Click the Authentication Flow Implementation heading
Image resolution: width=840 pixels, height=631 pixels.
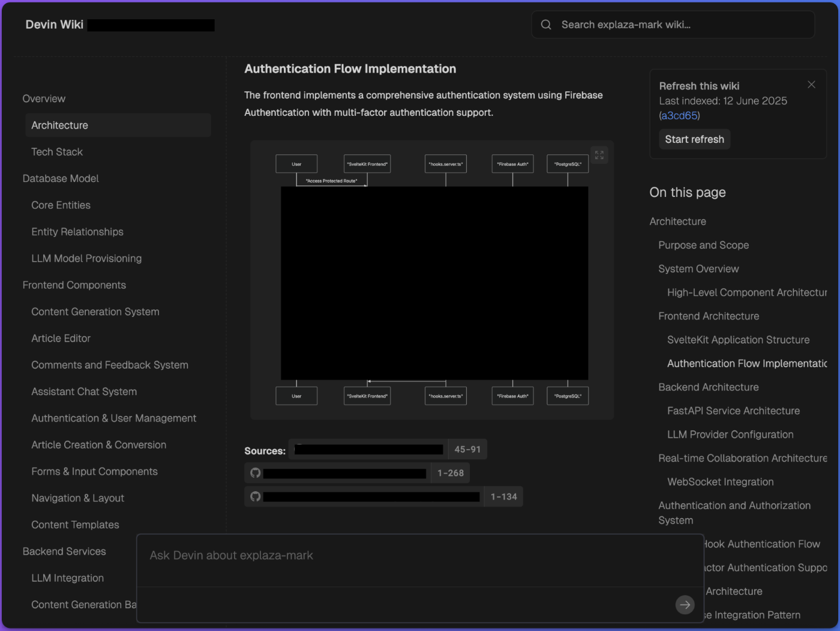350,69
